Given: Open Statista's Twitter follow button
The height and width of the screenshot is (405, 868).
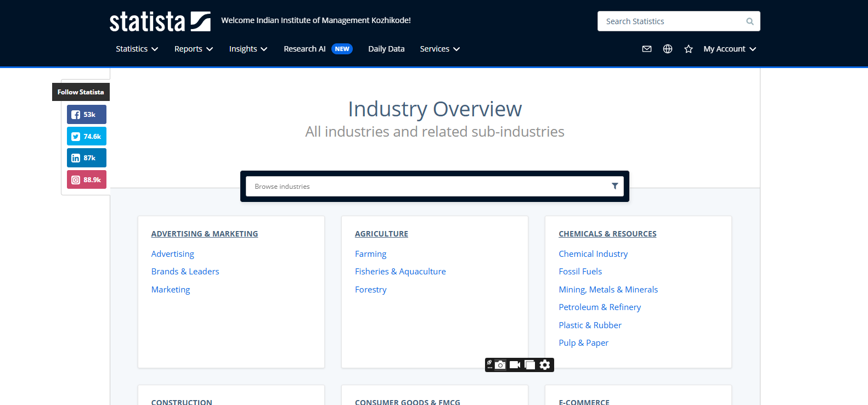Looking at the screenshot, I should tap(86, 137).
